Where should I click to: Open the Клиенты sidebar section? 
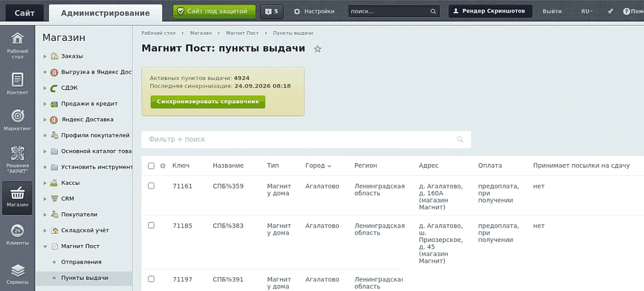[x=17, y=234]
